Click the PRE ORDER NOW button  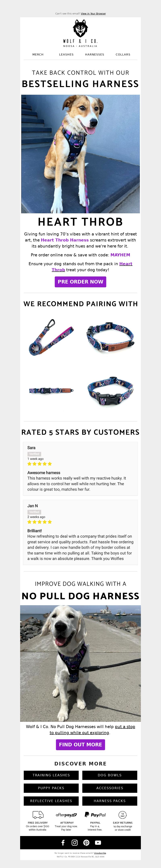pyautogui.click(x=80, y=282)
